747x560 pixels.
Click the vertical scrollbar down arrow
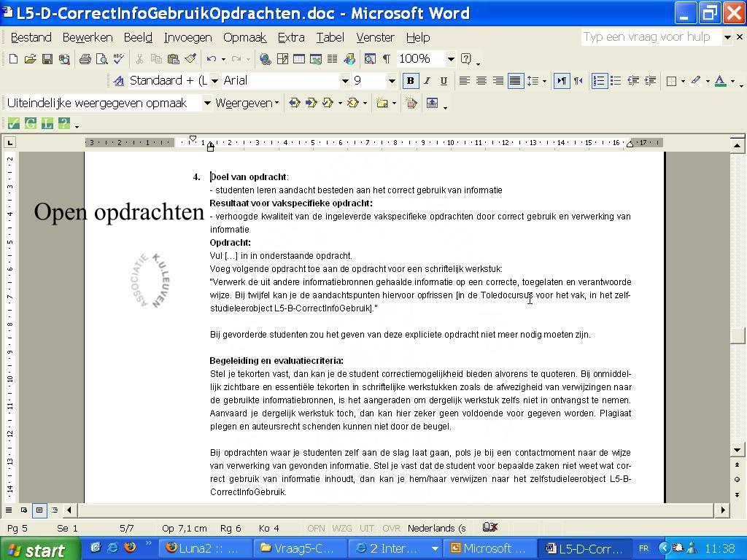coord(737,449)
